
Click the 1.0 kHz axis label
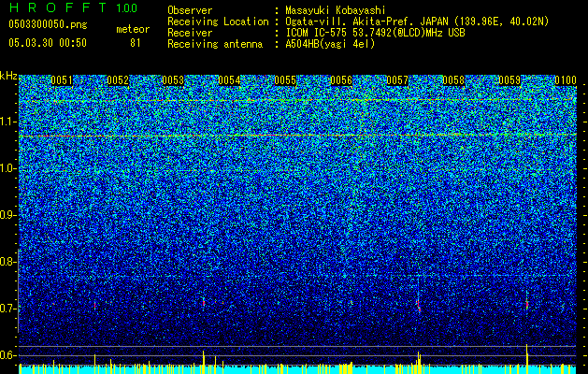pos(8,168)
